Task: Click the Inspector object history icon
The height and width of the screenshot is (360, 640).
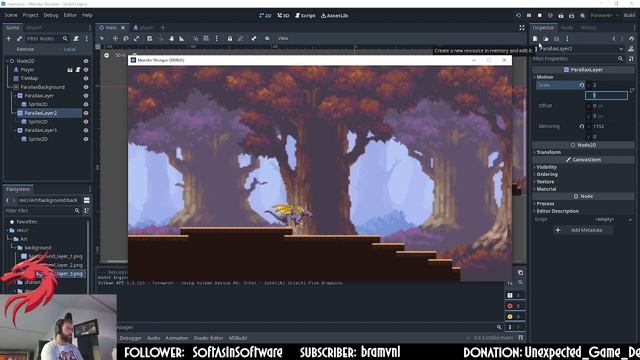Action: 631,38
